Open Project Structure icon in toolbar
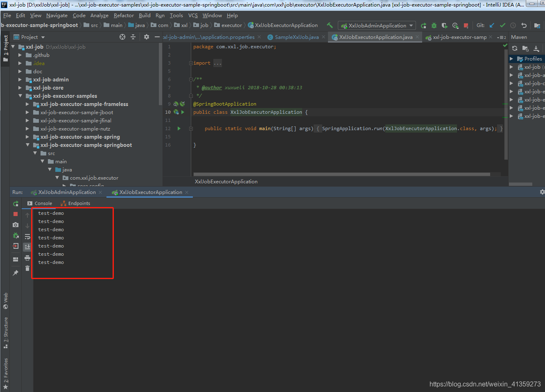545x392 pixels. (x=537, y=25)
